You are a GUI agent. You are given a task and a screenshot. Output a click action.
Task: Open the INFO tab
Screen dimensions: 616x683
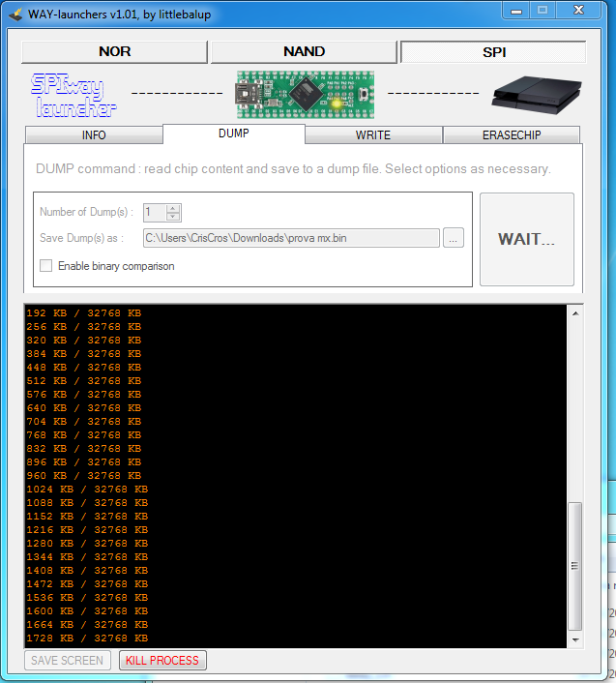pyautogui.click(x=94, y=135)
